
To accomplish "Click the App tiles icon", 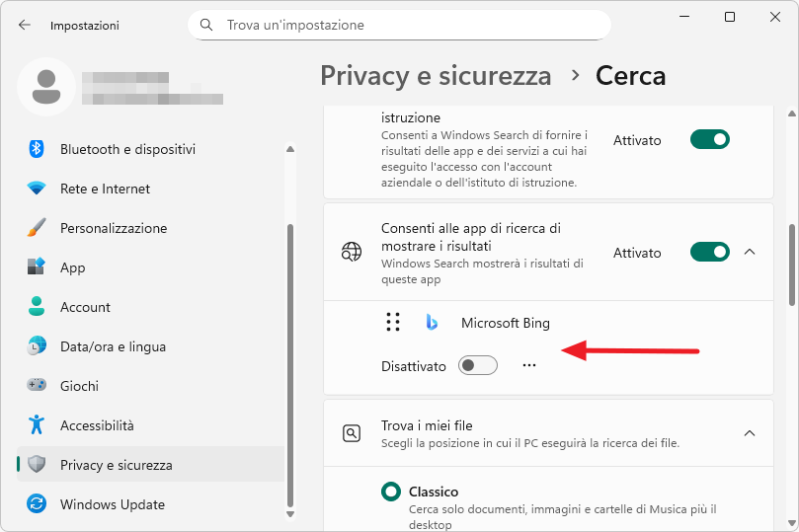I will click(37, 266).
